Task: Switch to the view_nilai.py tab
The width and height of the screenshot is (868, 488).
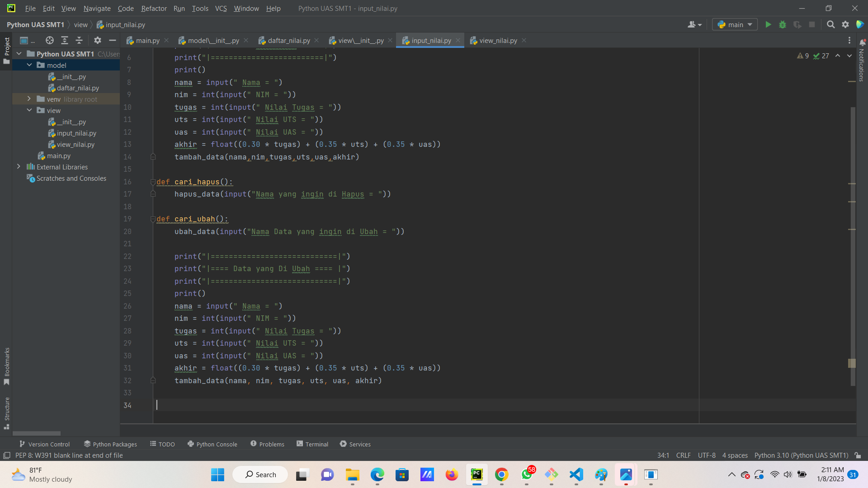Action: coord(498,40)
